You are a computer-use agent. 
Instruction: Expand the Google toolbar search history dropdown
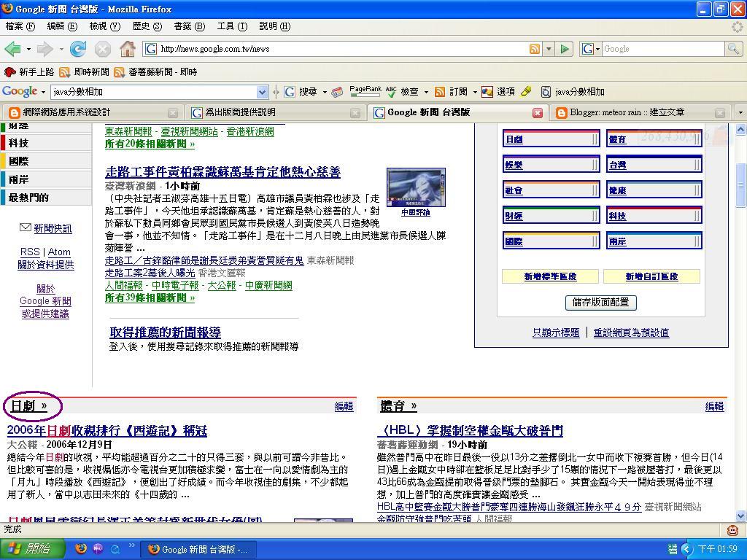[x=262, y=92]
